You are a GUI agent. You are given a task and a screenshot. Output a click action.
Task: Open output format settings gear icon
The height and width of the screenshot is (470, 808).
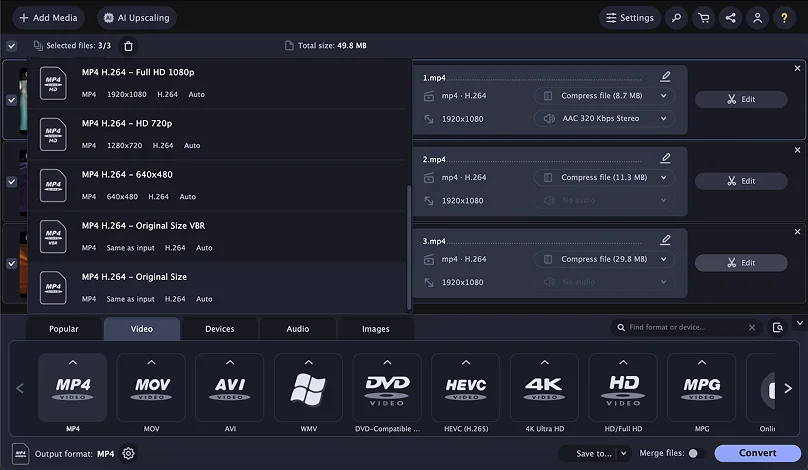(x=129, y=453)
